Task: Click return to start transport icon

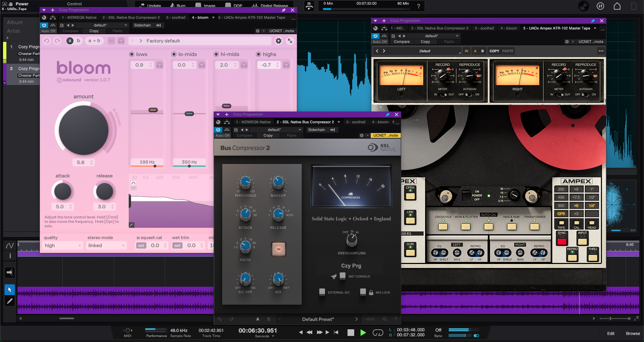Action: click(x=336, y=332)
